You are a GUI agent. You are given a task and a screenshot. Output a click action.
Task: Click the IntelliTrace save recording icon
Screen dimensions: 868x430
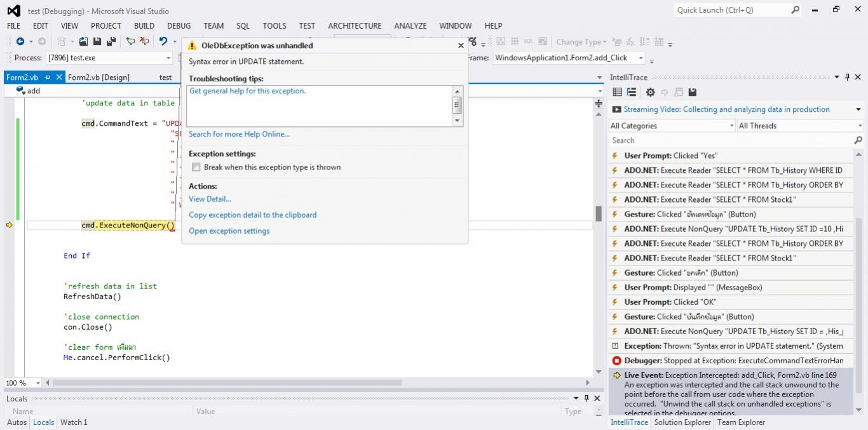coord(693,92)
